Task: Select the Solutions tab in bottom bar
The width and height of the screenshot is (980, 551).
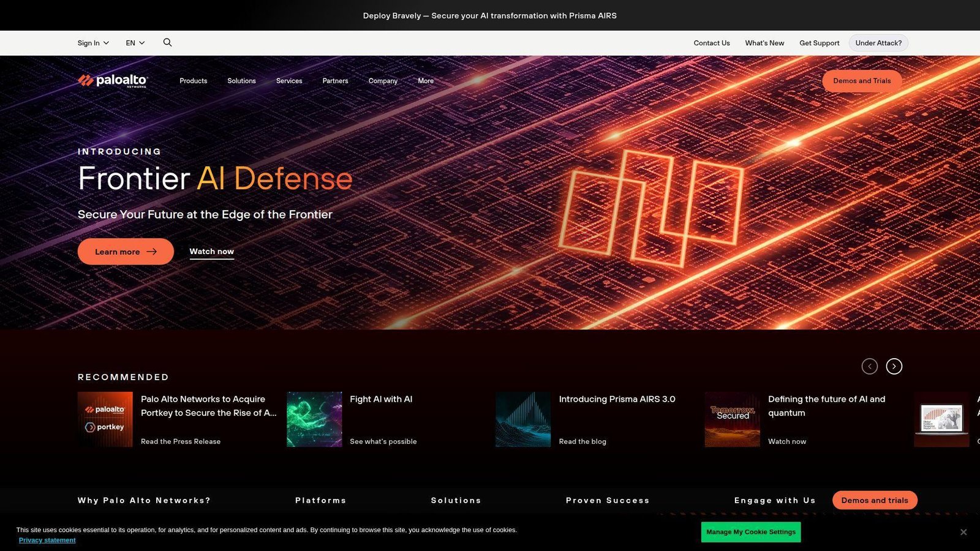Action: (x=456, y=500)
